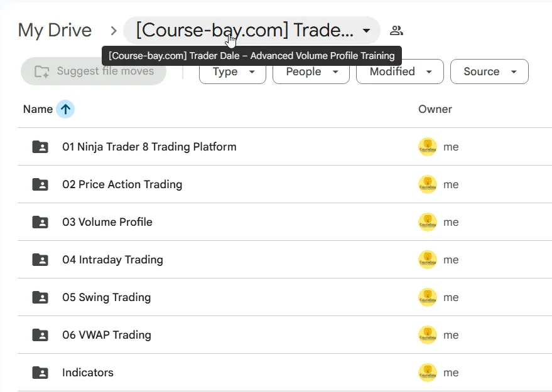Select 05 Swing Trading folder name
Viewport: 552px width, 392px height.
pos(107,297)
